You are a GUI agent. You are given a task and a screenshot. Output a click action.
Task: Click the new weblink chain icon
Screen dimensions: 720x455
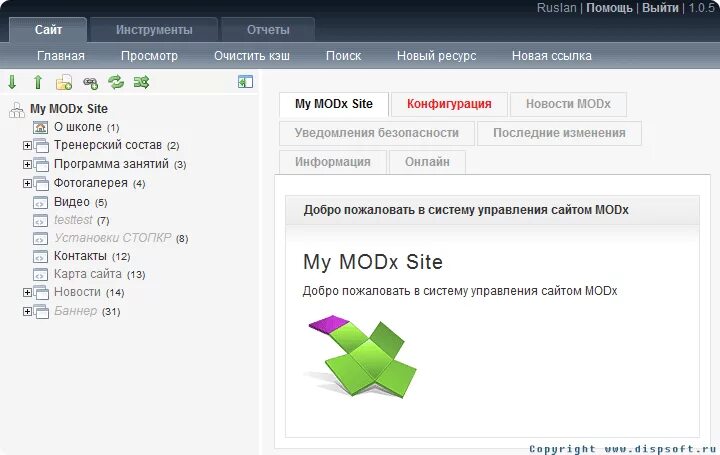(90, 83)
